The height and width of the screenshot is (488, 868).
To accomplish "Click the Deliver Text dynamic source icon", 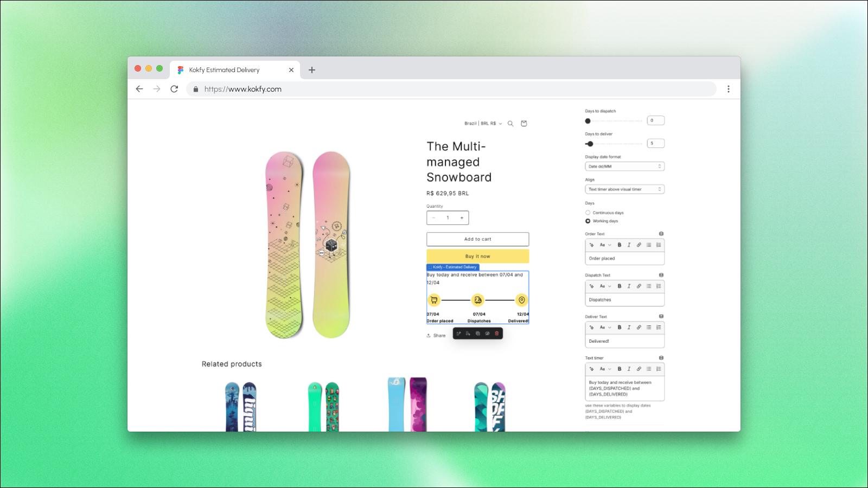I will [x=661, y=316].
